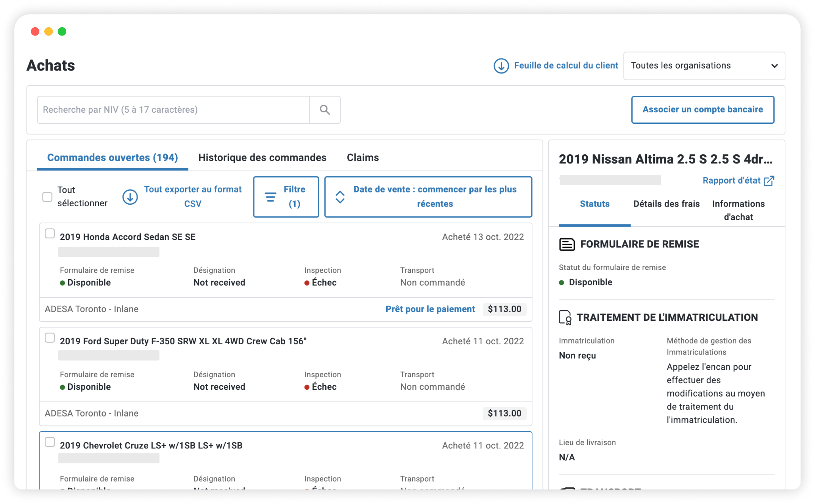Image resolution: width=815 pixels, height=504 pixels.
Task: Click the $113.00 amount on Honda Accord order
Action: tap(504, 309)
